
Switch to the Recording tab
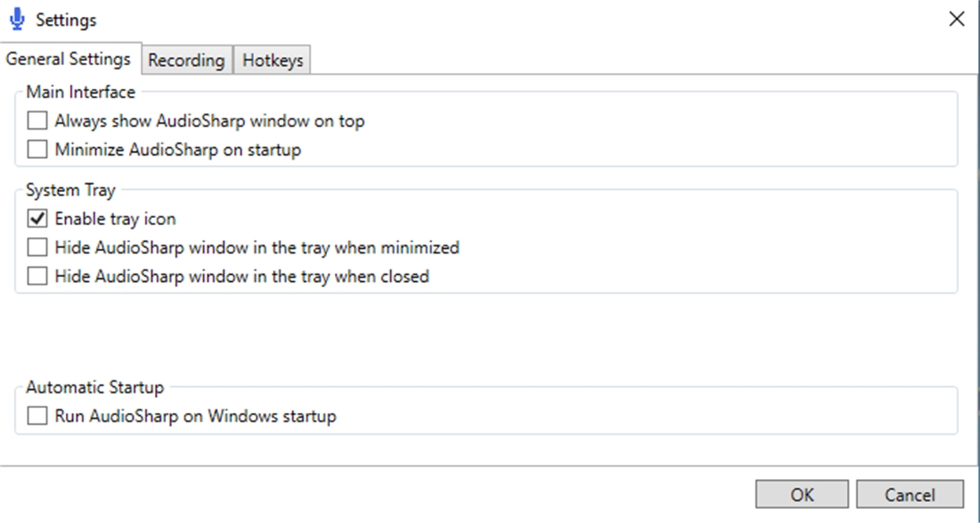click(x=186, y=60)
